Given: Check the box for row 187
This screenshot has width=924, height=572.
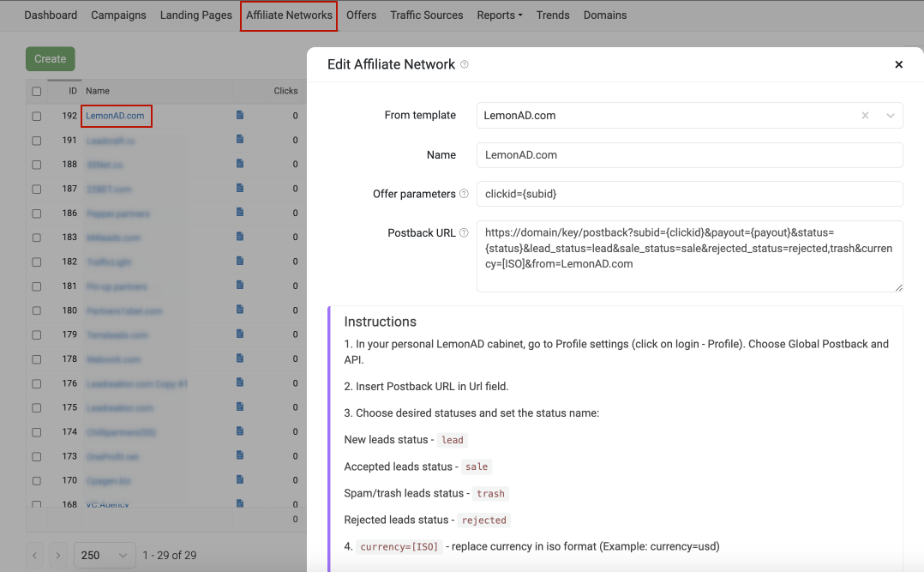Looking at the screenshot, I should tap(37, 190).
